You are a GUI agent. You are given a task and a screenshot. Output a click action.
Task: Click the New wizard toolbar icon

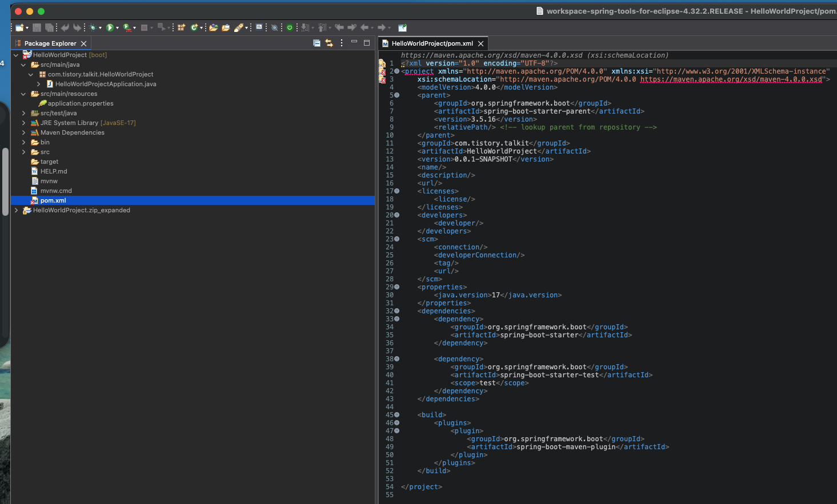pos(19,27)
